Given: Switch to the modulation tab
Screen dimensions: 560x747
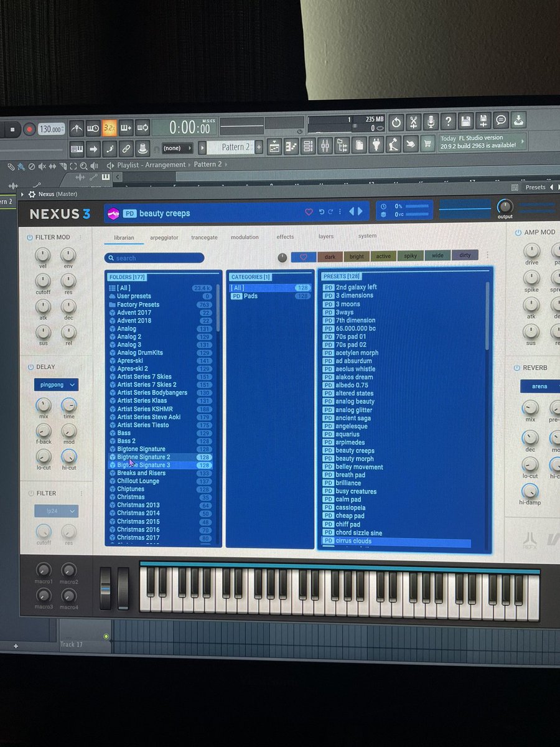Looking at the screenshot, I should tap(245, 237).
